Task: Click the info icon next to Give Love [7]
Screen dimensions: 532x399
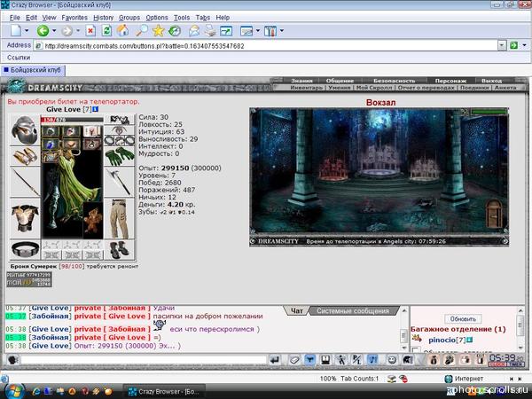Action: pos(95,109)
